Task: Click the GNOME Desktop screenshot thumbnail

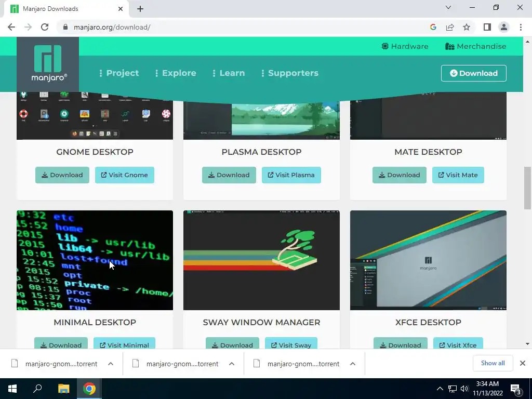Action: click(95, 116)
